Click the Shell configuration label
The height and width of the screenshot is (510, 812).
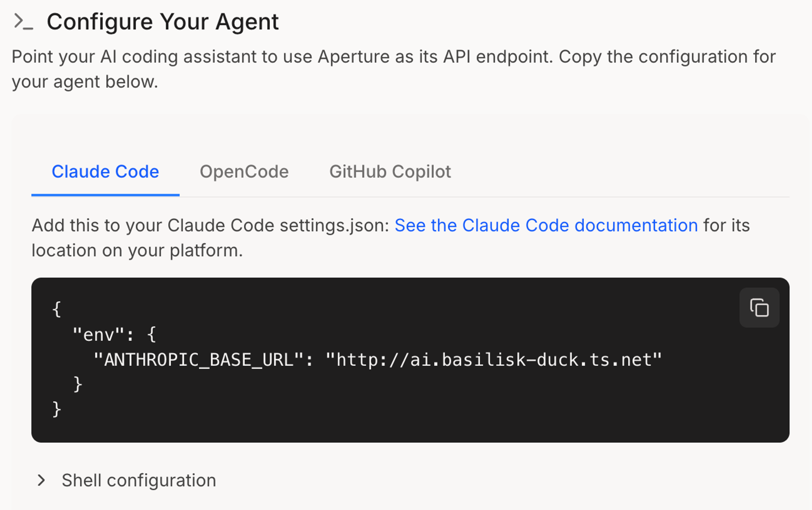tap(139, 480)
